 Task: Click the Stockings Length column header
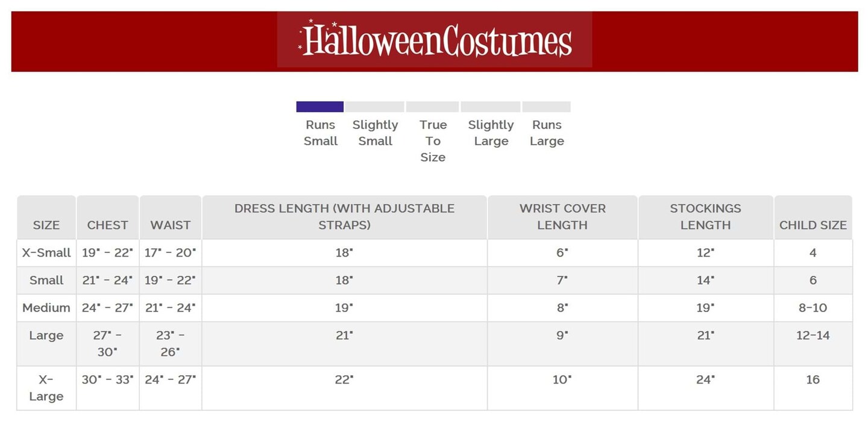[x=705, y=217]
